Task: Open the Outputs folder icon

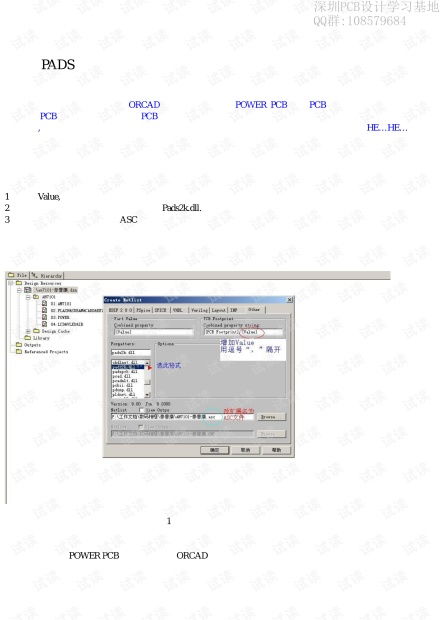Action: (19, 345)
